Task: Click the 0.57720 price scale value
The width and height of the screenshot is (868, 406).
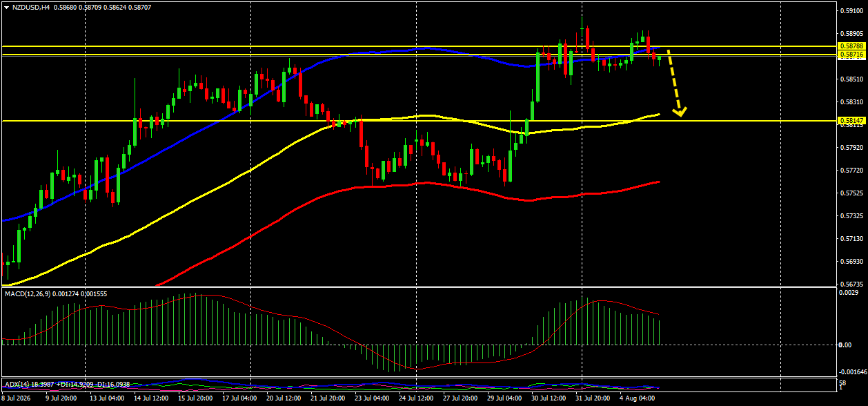Action: point(851,171)
